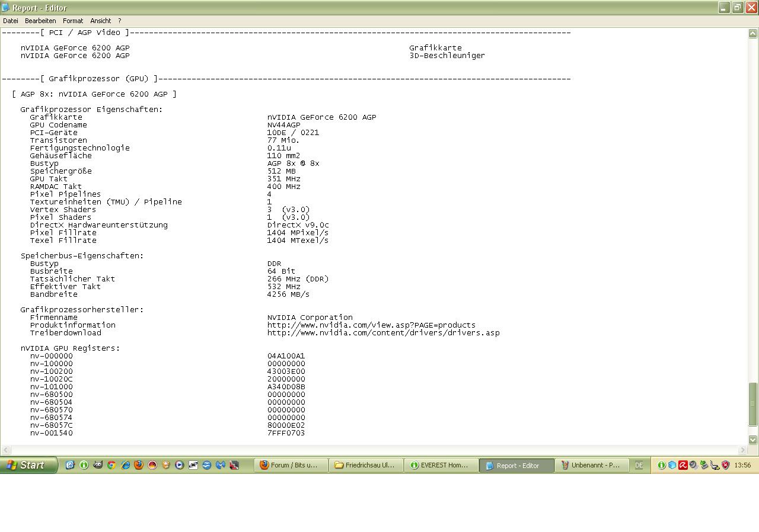Click the blue M-shaped quick launch icon

[220, 465]
